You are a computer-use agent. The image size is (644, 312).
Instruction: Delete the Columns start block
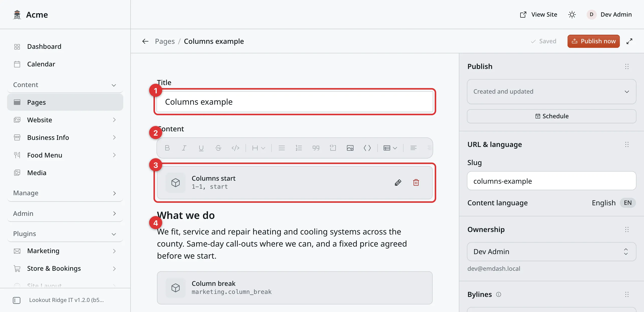pyautogui.click(x=416, y=183)
